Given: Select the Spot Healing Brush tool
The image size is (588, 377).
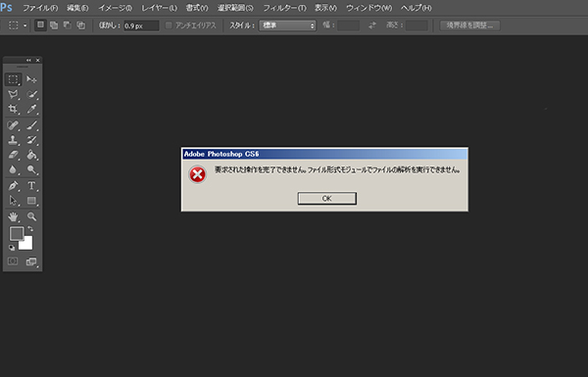Looking at the screenshot, I should point(13,124).
